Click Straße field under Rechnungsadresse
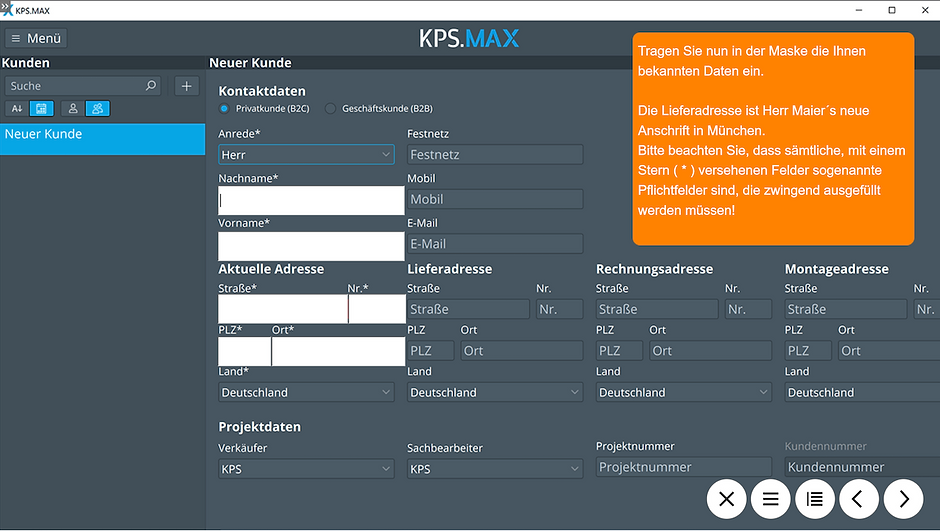940x531 pixels. (x=657, y=309)
